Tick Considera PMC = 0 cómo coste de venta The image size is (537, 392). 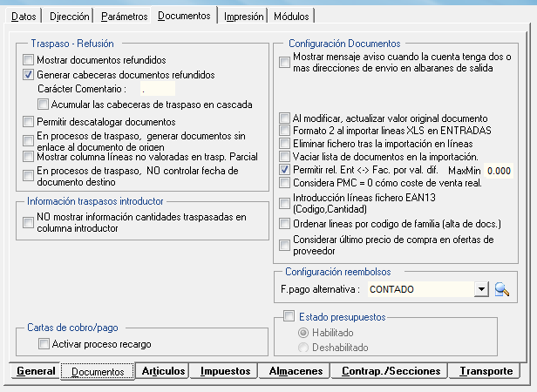click(284, 182)
